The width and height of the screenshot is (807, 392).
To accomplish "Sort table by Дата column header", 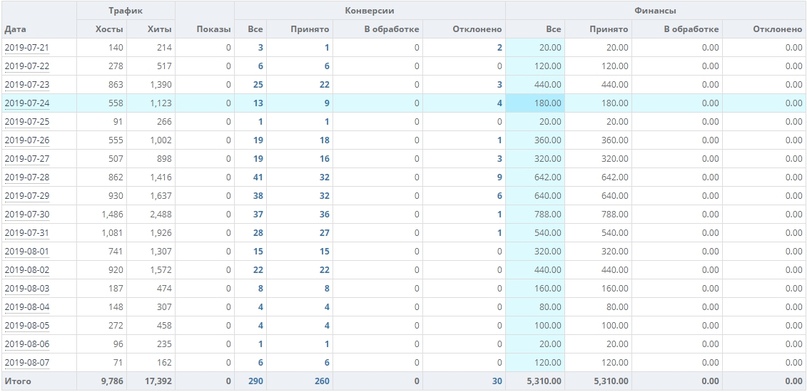I will click(15, 29).
